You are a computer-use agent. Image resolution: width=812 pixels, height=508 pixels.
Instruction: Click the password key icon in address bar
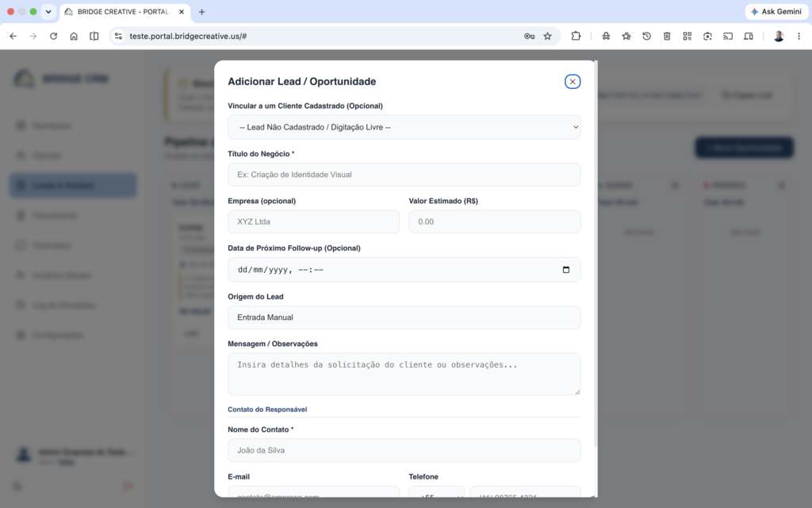tap(529, 37)
